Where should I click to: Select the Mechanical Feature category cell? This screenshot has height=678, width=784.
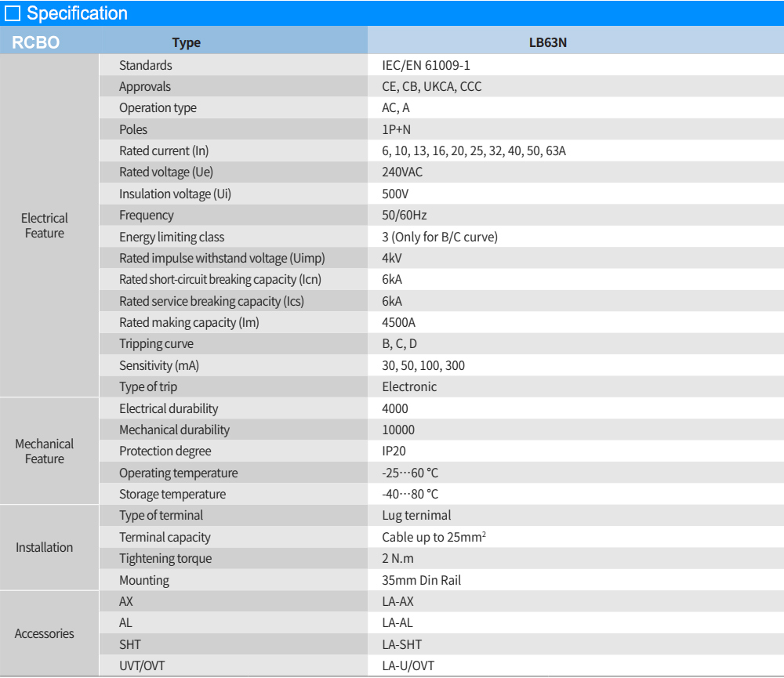pyautogui.click(x=45, y=451)
